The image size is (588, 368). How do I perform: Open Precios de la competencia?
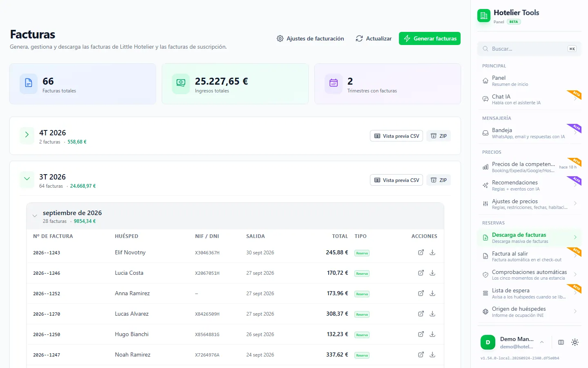click(529, 167)
